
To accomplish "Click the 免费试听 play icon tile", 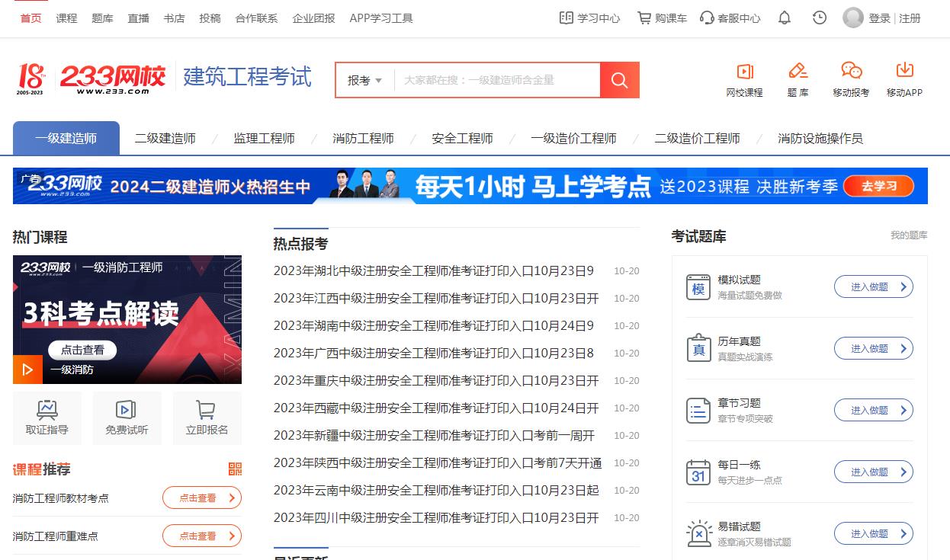I will point(127,418).
